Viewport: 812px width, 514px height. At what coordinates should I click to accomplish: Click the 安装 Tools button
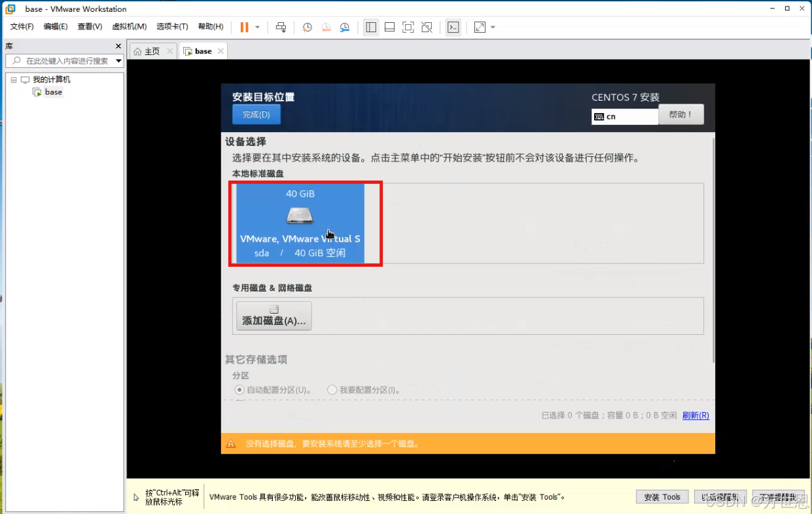coord(662,497)
